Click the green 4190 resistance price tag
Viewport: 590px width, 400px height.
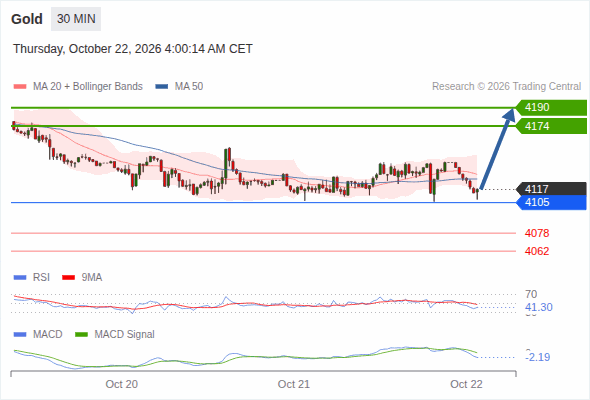[551, 108]
